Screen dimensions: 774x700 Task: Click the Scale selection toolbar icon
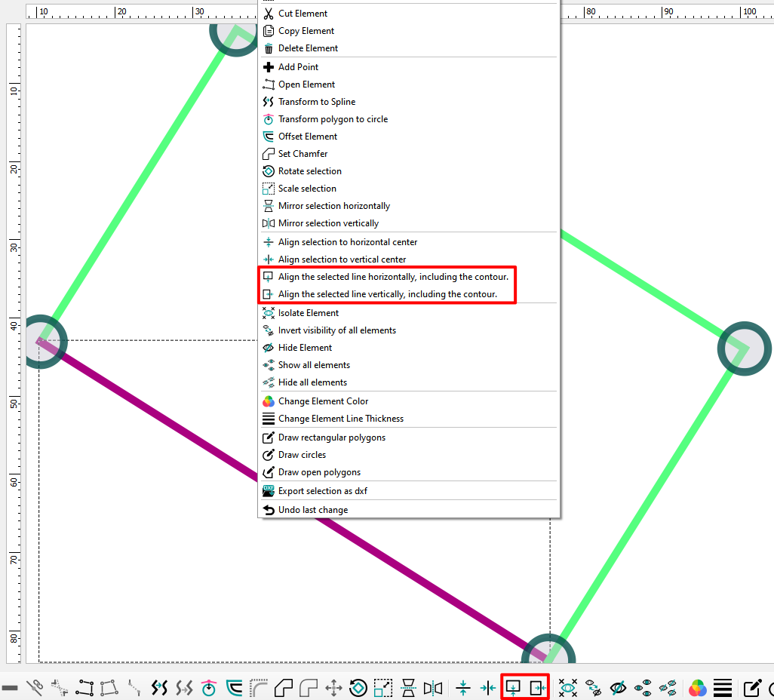click(x=383, y=688)
